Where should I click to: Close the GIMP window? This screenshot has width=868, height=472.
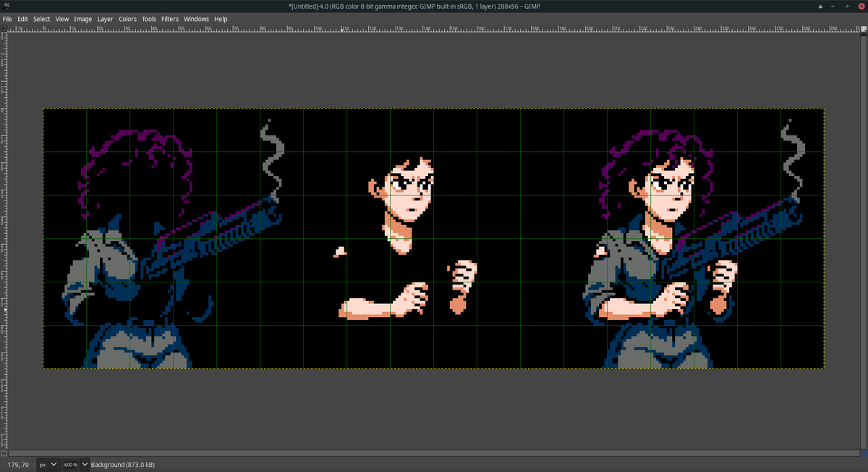tap(860, 7)
